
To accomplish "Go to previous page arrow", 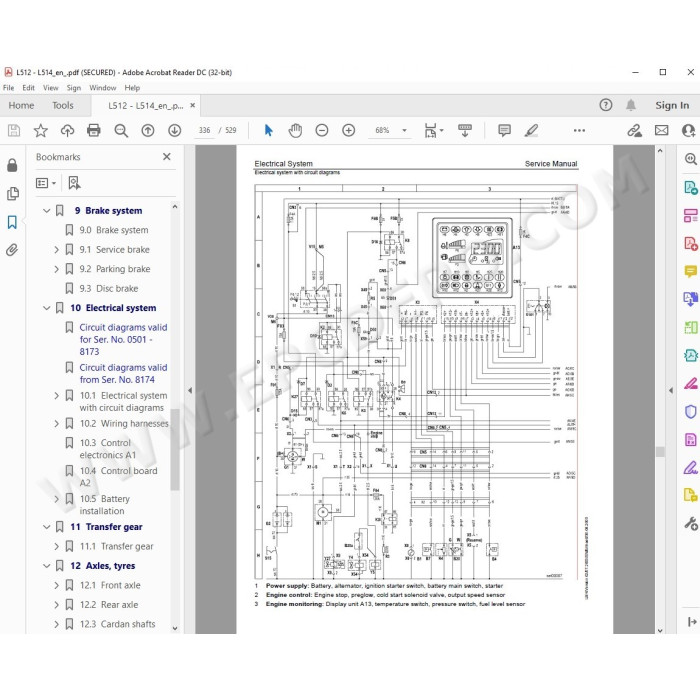I will (148, 130).
